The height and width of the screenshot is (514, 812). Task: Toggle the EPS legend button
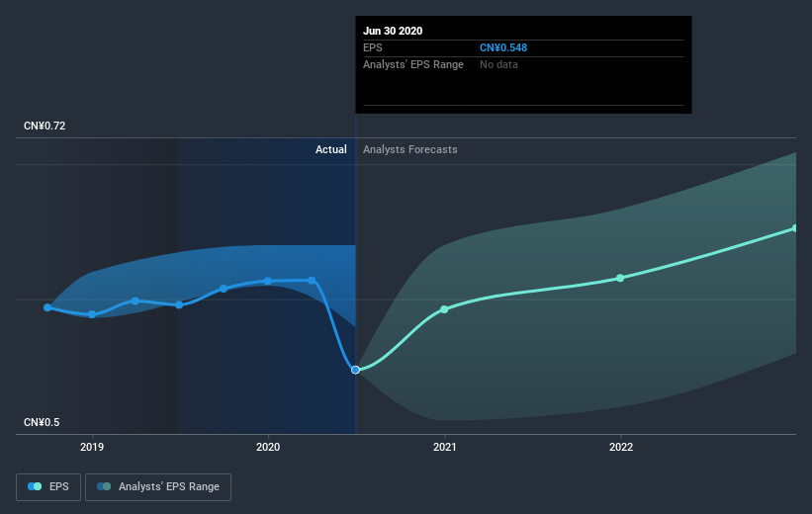48,487
